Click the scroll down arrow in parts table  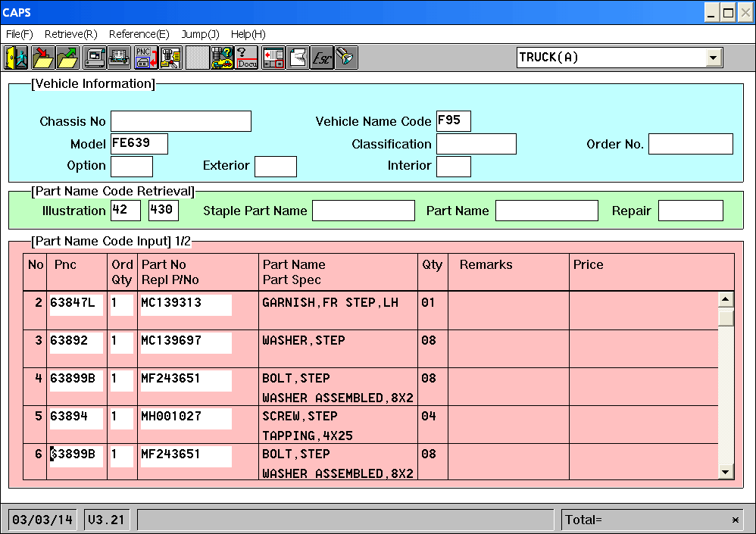pos(726,472)
